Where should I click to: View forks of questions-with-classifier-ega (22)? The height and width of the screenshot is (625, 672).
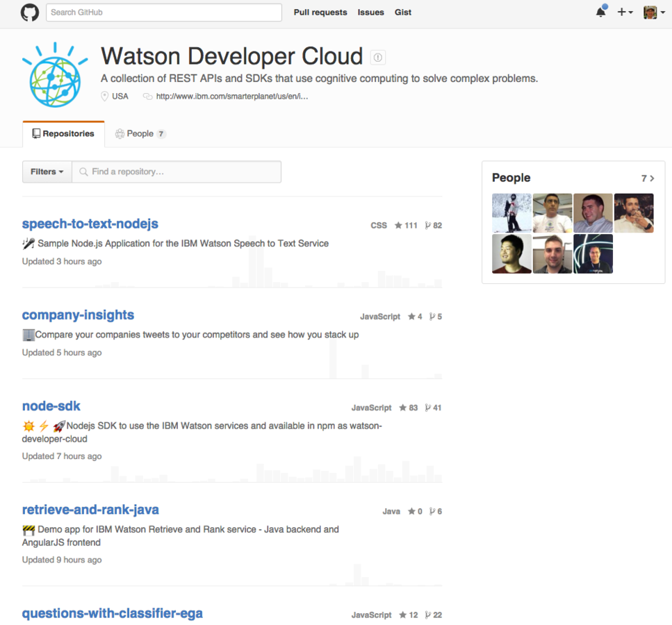point(433,615)
